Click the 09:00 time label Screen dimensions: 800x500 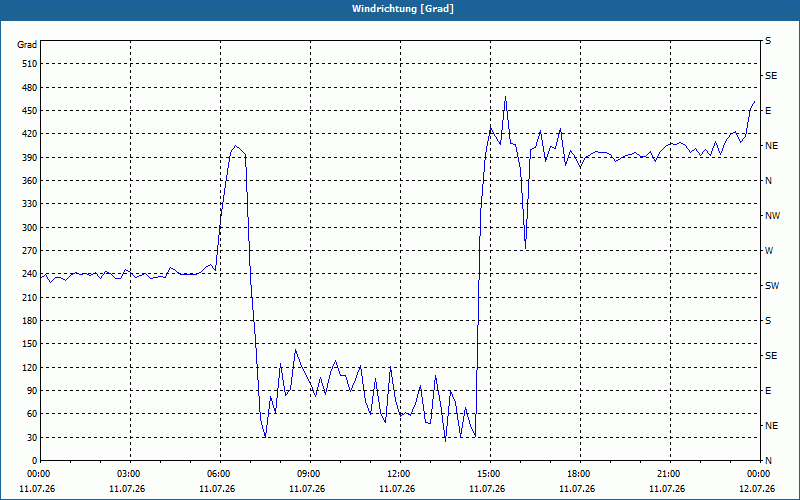tap(308, 474)
